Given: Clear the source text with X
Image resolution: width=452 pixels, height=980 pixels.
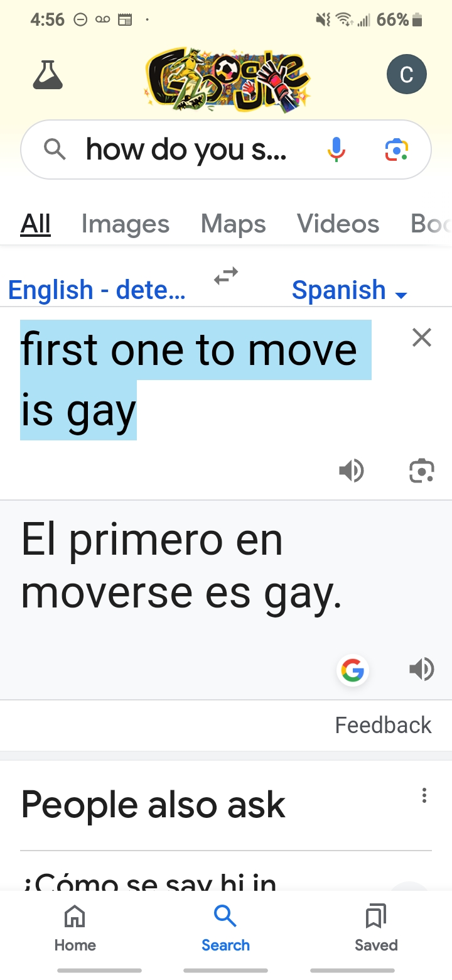Looking at the screenshot, I should tap(422, 338).
